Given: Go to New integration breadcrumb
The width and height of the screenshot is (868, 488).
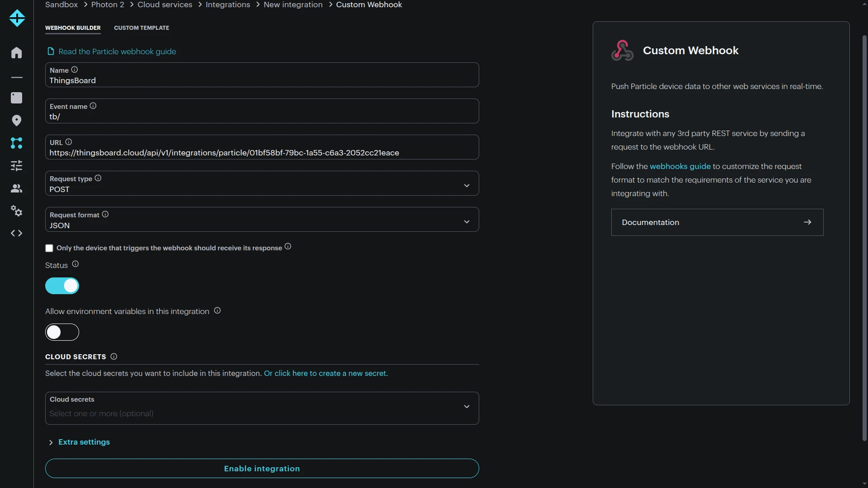Looking at the screenshot, I should 293,5.
